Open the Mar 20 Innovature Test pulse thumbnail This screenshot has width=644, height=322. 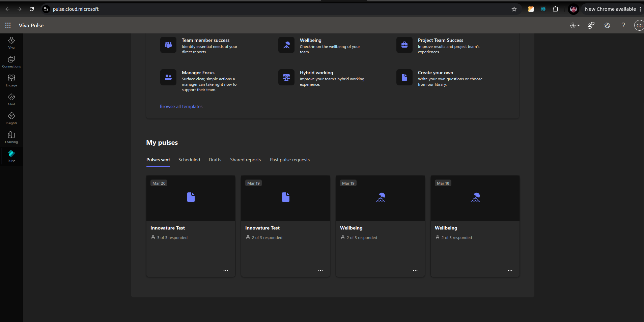[x=191, y=198]
